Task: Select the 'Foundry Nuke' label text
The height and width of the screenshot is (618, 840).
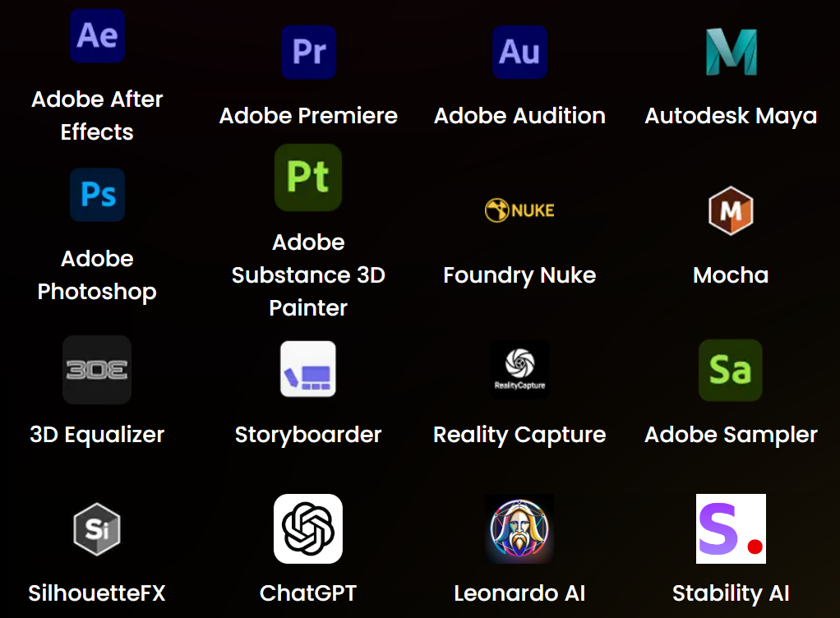Action: click(x=519, y=276)
